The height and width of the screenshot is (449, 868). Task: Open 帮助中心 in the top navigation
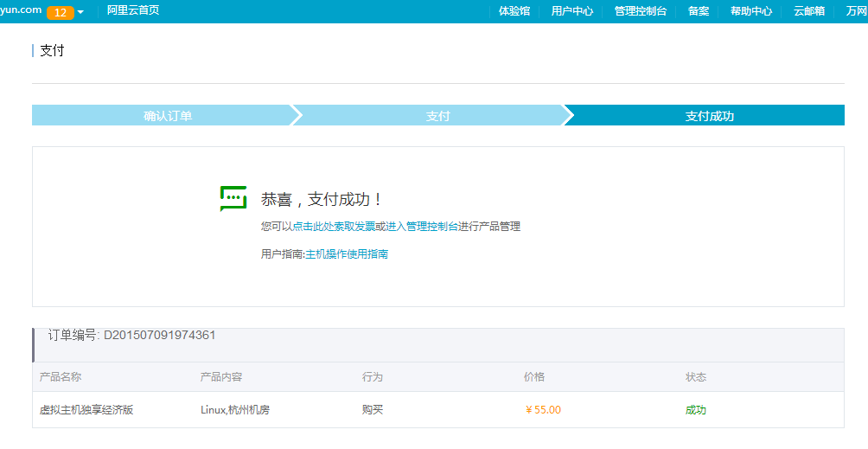click(751, 11)
